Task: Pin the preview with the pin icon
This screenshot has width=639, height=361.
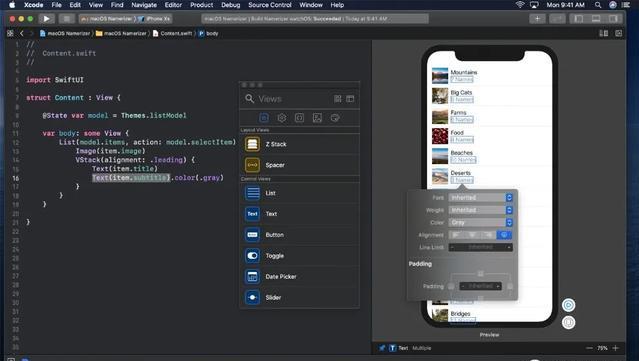Action: click(x=382, y=348)
